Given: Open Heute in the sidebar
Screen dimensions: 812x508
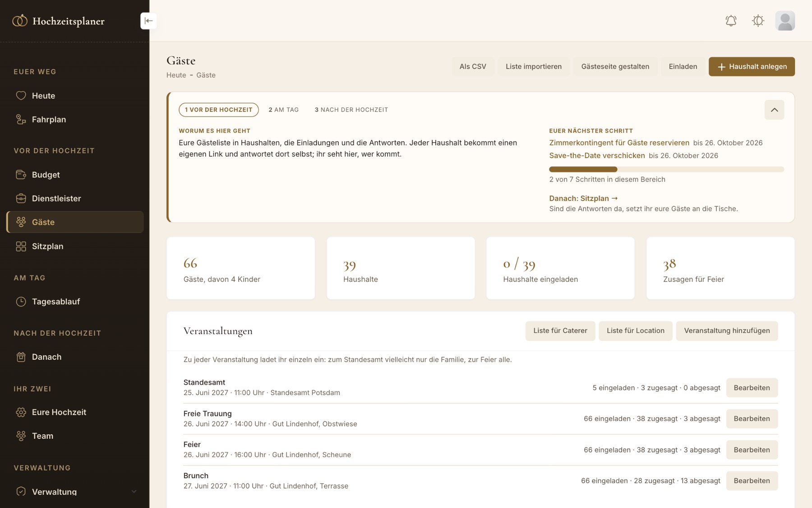Looking at the screenshot, I should [75, 96].
